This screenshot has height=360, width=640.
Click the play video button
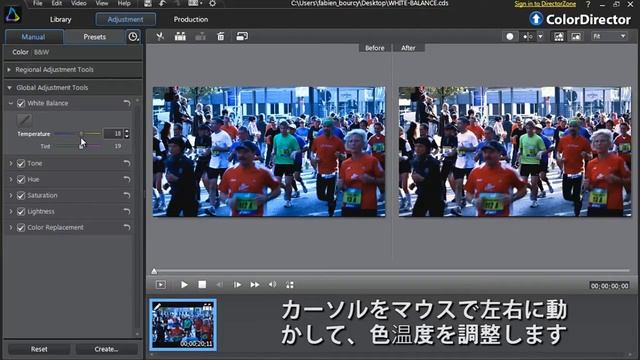coord(184,284)
